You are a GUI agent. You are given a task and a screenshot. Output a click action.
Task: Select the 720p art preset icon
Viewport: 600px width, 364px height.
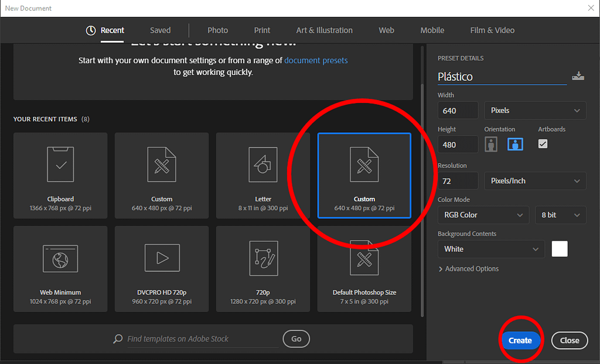tap(263, 258)
